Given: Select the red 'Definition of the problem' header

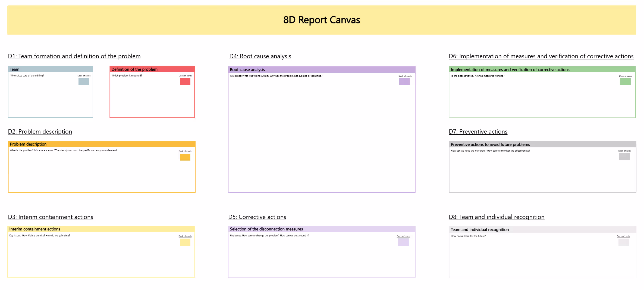Looking at the screenshot, I should (152, 69).
